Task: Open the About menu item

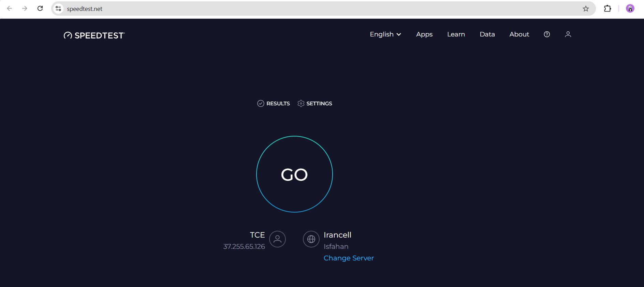Action: tap(519, 34)
